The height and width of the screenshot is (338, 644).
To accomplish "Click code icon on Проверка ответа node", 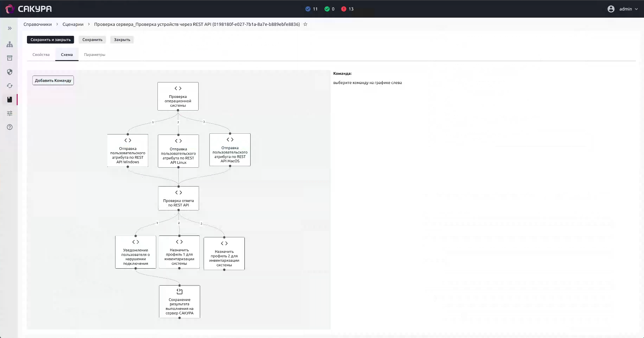I will tap(179, 192).
